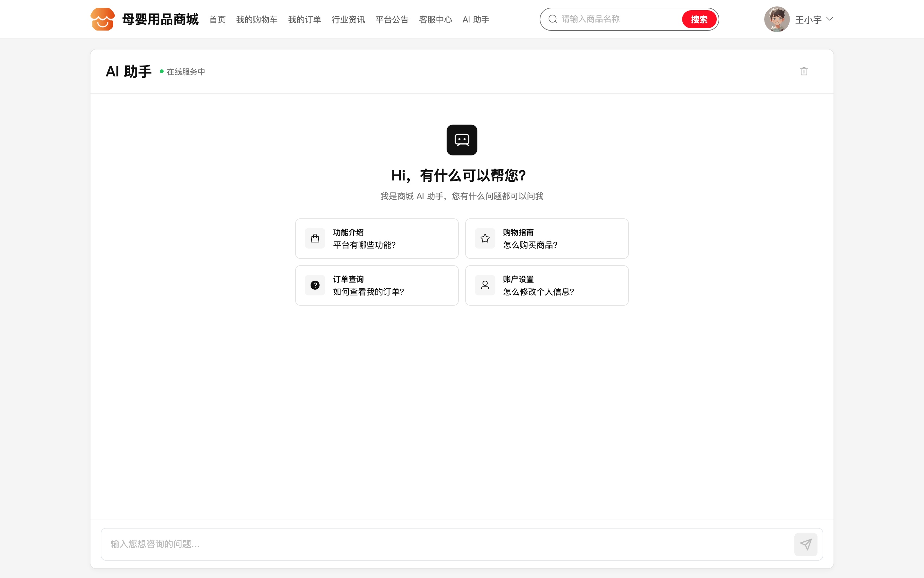Click the 王小宇 user avatar

tap(777, 19)
